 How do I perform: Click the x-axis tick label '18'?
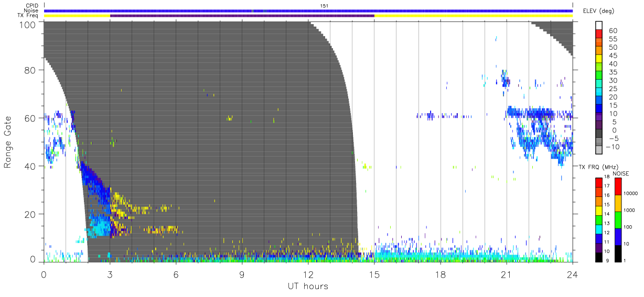pos(440,274)
